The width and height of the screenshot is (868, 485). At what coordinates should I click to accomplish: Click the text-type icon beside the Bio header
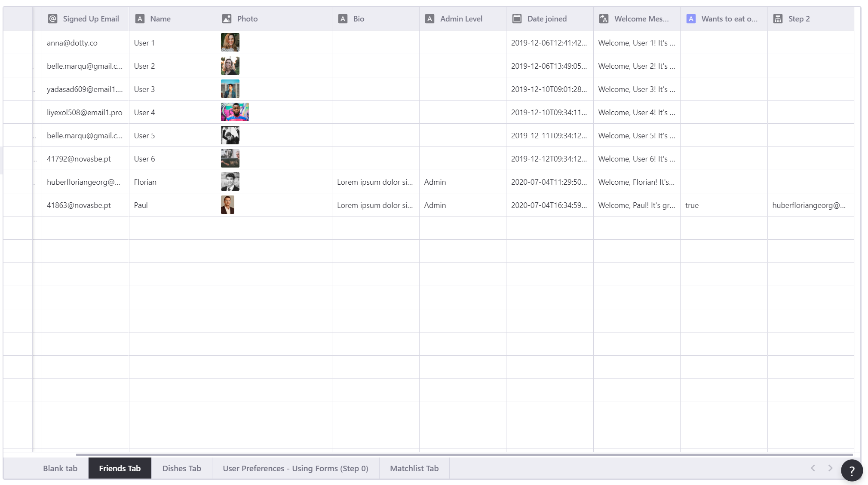point(343,19)
